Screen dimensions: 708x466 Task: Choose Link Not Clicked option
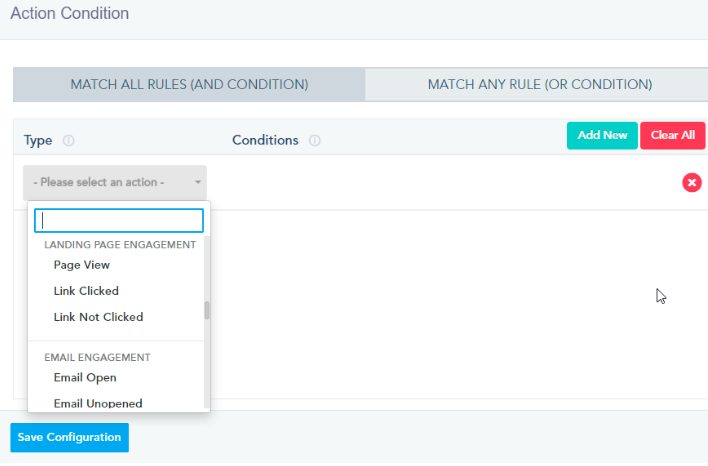98,317
